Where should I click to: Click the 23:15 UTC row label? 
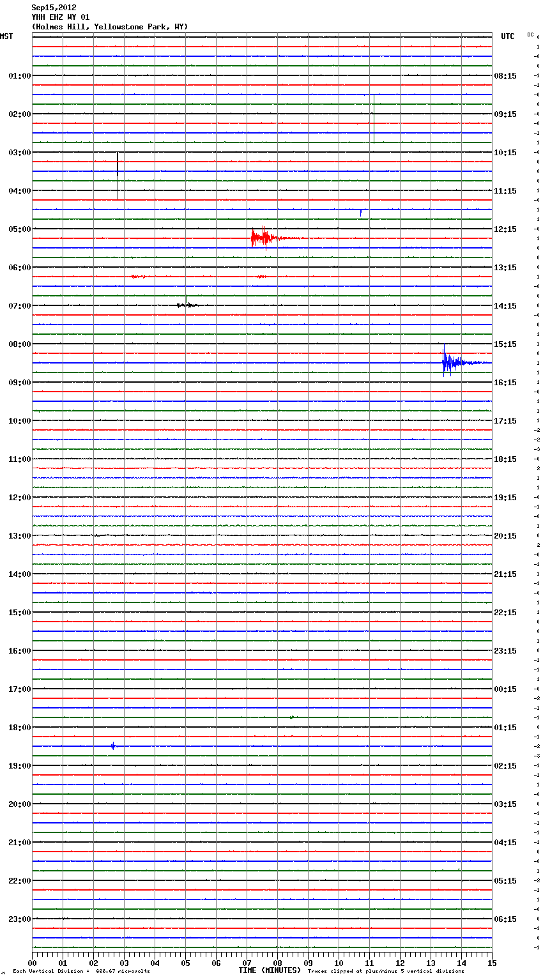tap(505, 651)
